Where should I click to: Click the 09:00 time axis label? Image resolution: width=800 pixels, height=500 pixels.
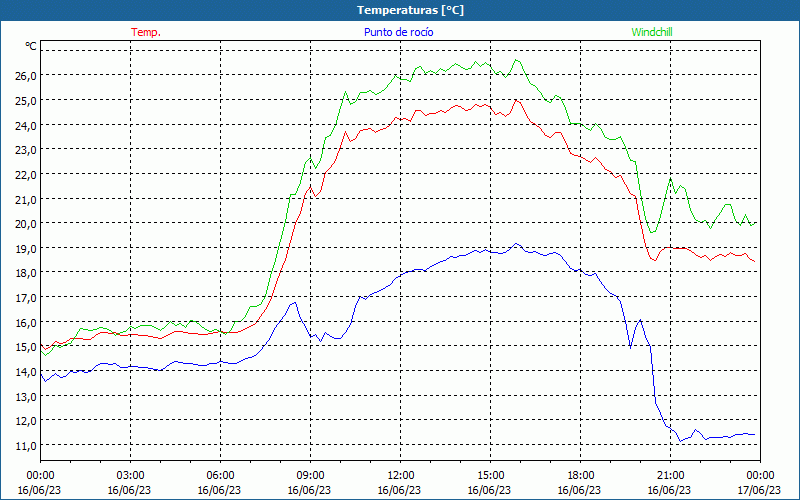pos(310,476)
